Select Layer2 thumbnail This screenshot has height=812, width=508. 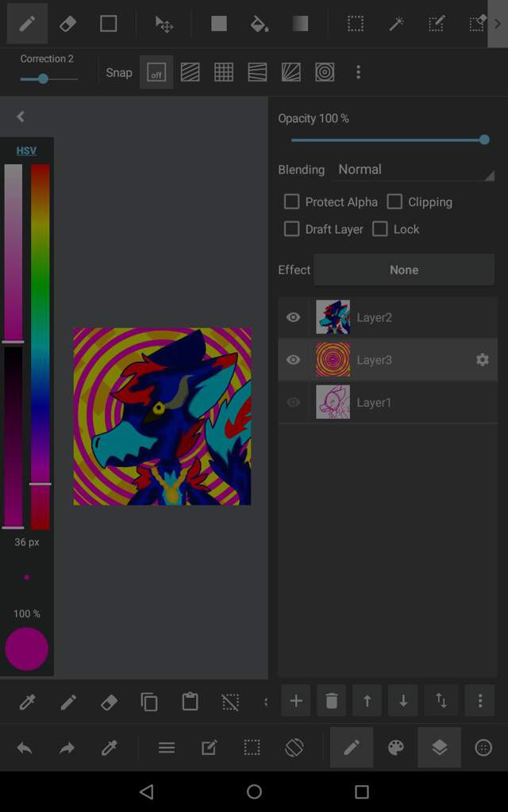[x=333, y=317]
